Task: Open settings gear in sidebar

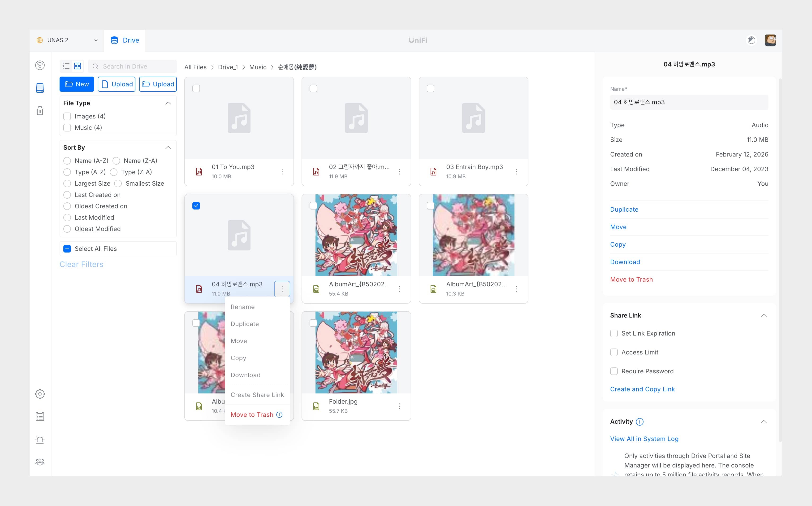Action: [40, 394]
